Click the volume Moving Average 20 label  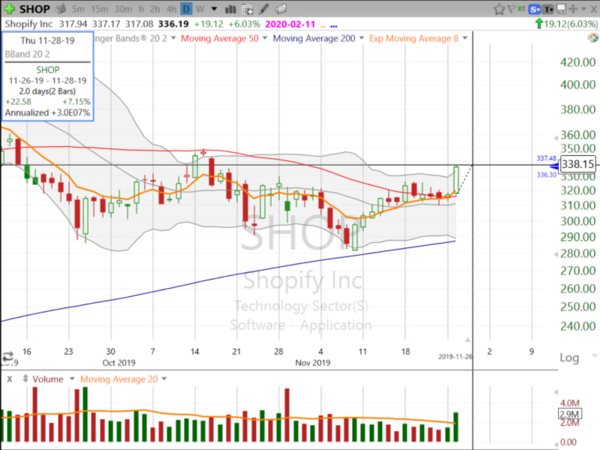119,379
